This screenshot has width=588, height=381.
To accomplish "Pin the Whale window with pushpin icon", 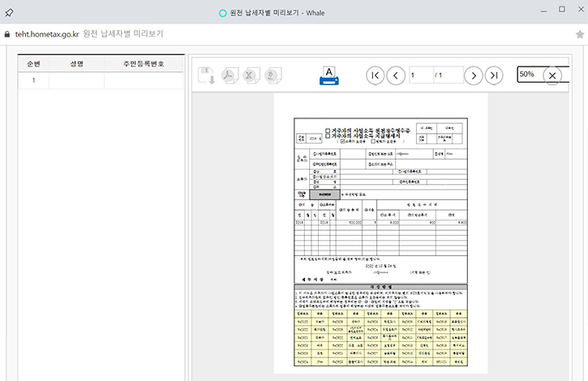I will coord(9,13).
